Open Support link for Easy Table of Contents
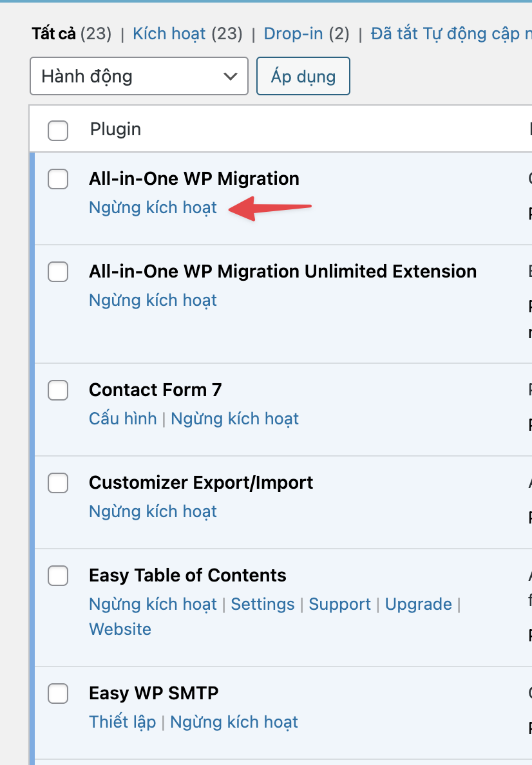 point(339,605)
